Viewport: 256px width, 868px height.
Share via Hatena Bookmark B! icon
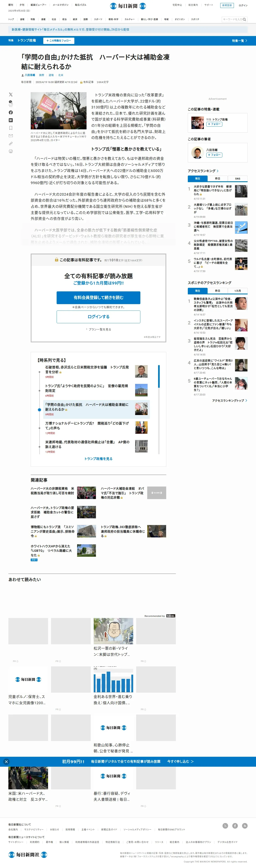(11, 120)
